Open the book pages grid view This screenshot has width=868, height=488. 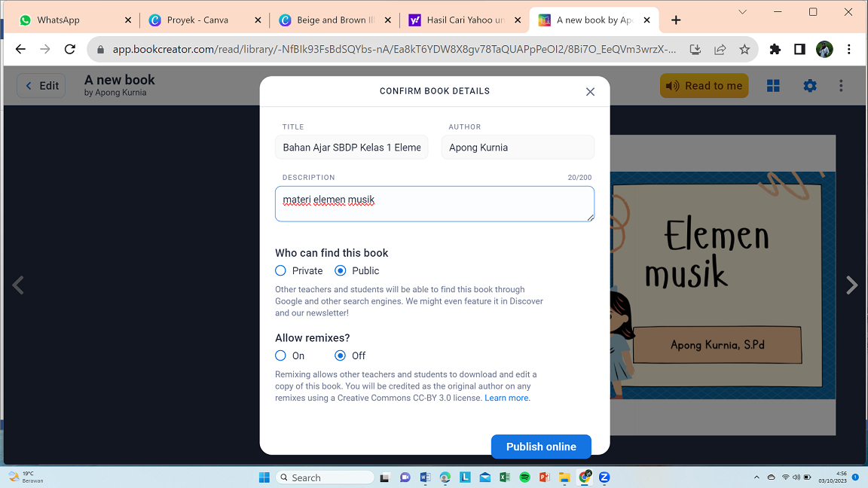tap(773, 86)
